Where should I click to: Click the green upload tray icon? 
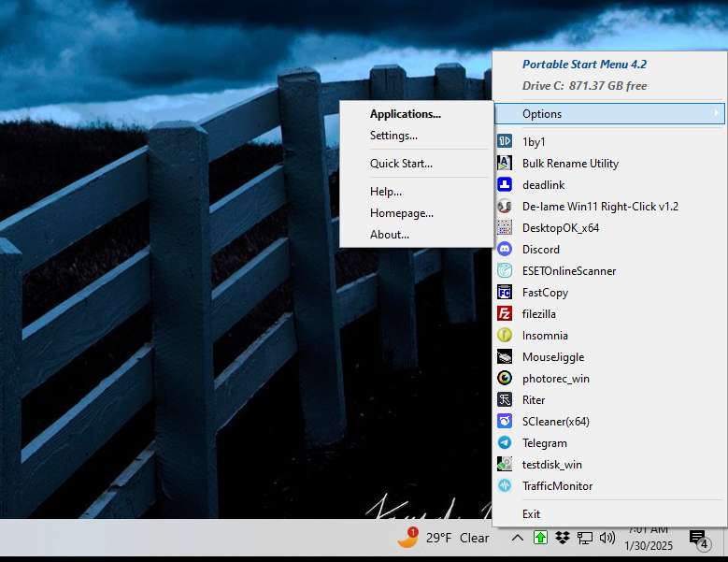pyautogui.click(x=540, y=538)
